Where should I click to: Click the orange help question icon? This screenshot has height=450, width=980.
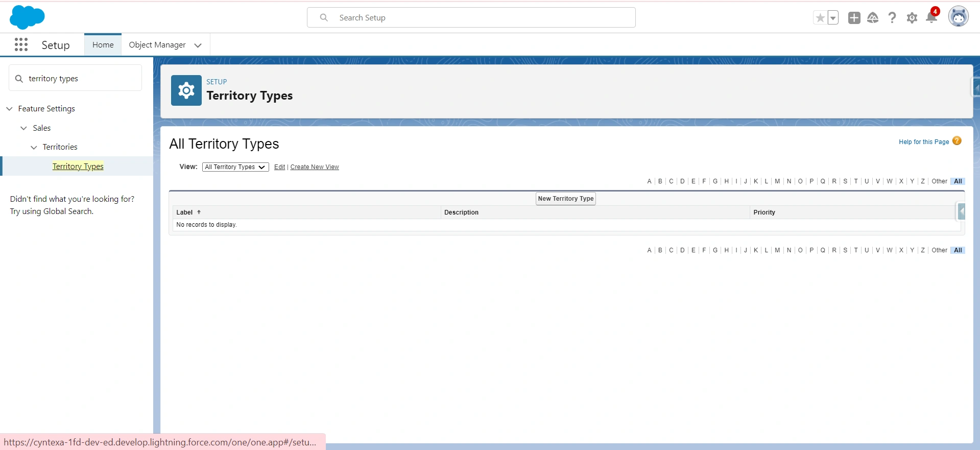click(957, 141)
